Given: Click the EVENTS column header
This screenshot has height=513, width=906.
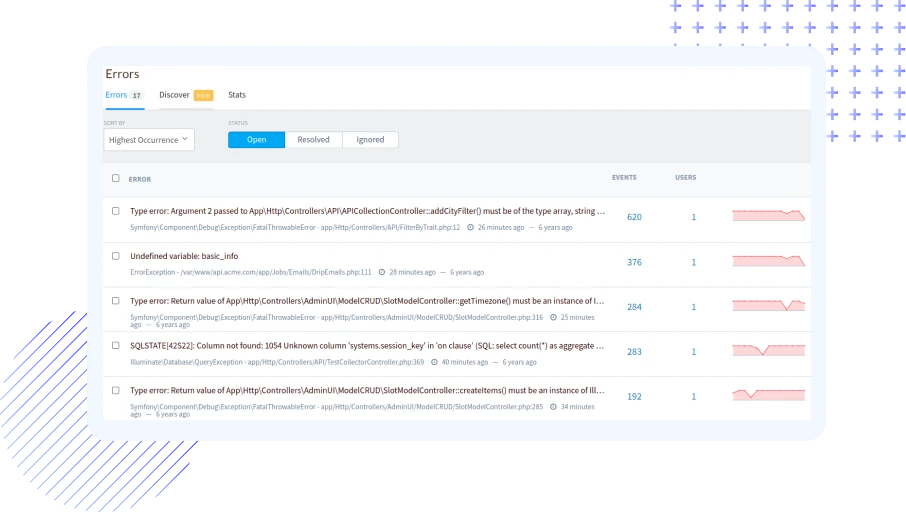Looking at the screenshot, I should pyautogui.click(x=624, y=178).
